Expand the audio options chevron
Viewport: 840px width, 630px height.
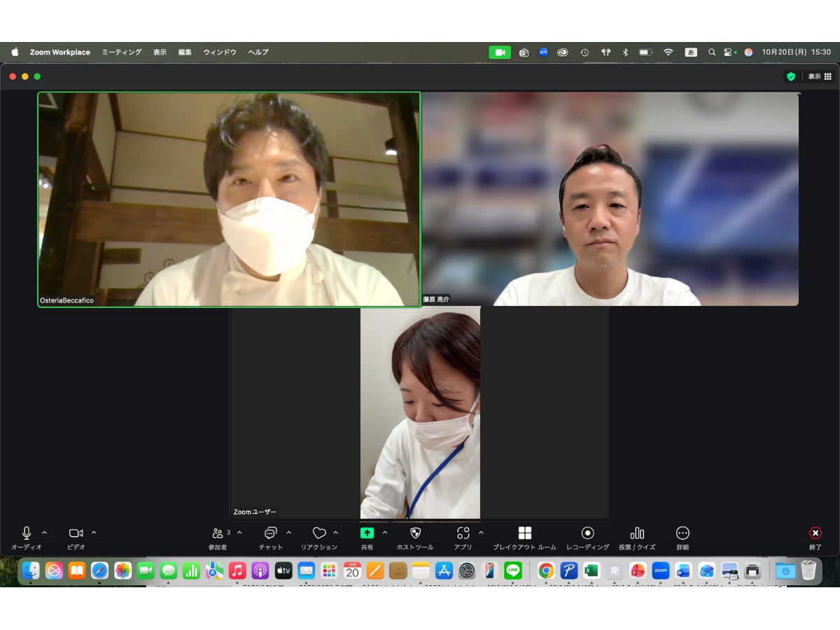tap(45, 533)
